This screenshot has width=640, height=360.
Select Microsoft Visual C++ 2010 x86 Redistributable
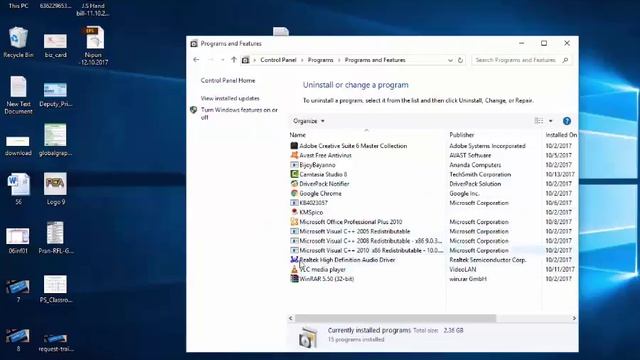(x=433, y=250)
